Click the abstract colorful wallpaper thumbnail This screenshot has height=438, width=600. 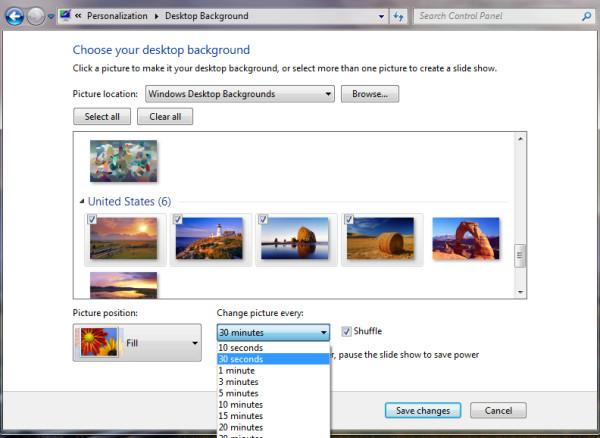(x=124, y=161)
